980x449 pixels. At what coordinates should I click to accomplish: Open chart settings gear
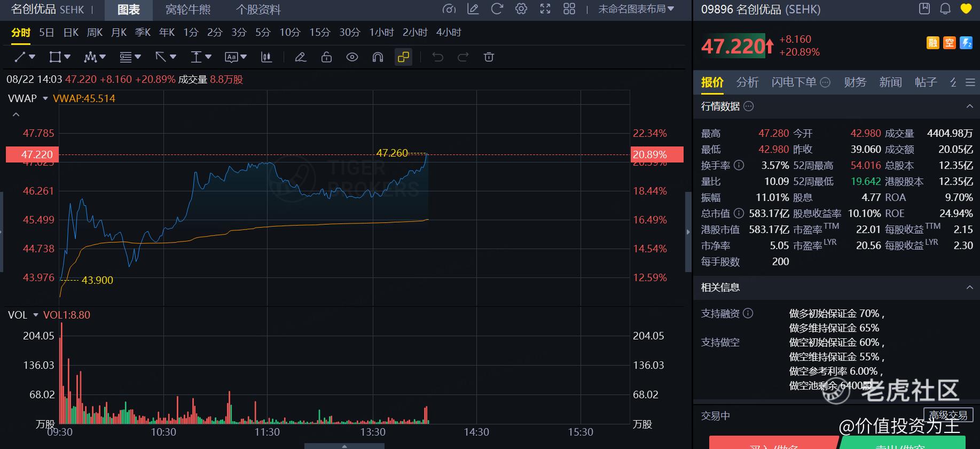click(521, 9)
